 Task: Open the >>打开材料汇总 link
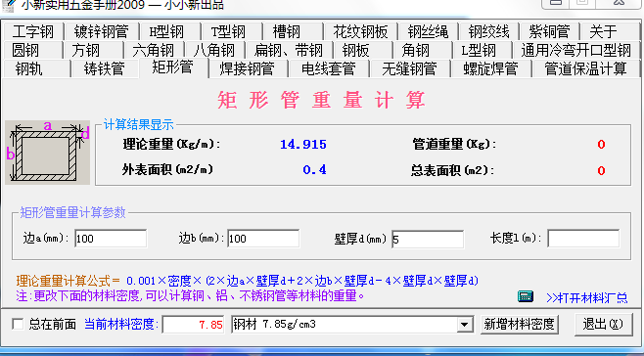point(587,297)
